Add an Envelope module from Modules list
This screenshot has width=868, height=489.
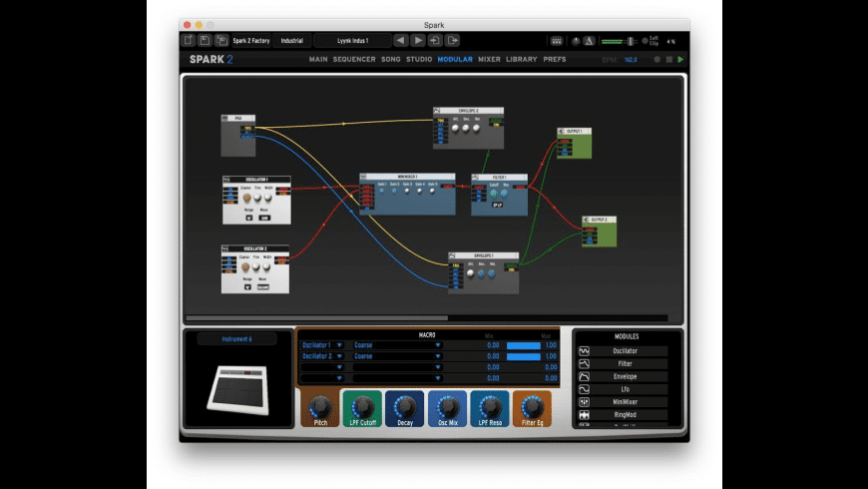624,376
